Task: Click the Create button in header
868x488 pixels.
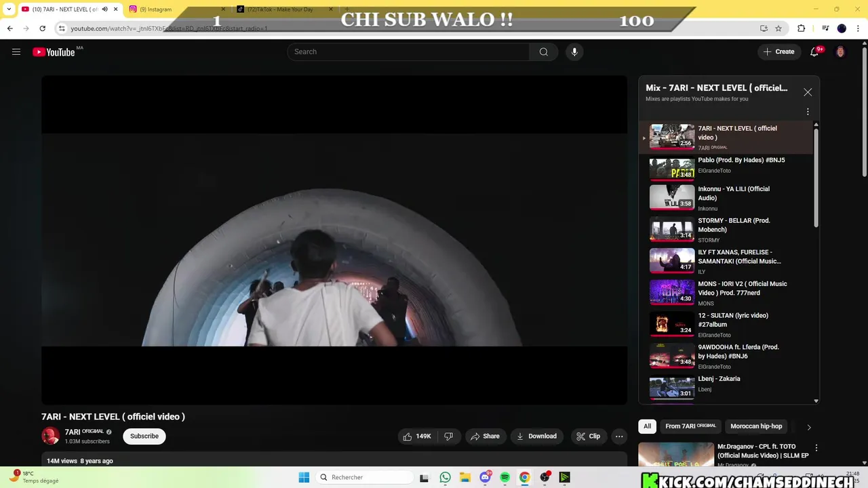Action: 778,52
